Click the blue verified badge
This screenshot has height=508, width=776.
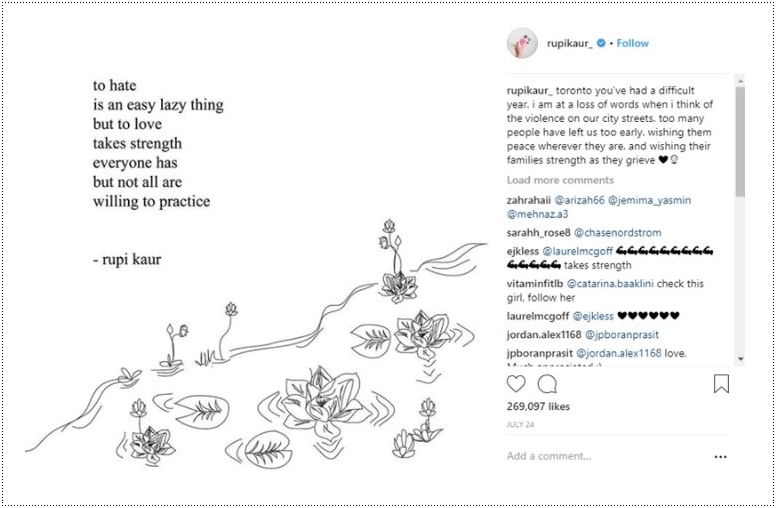(601, 44)
